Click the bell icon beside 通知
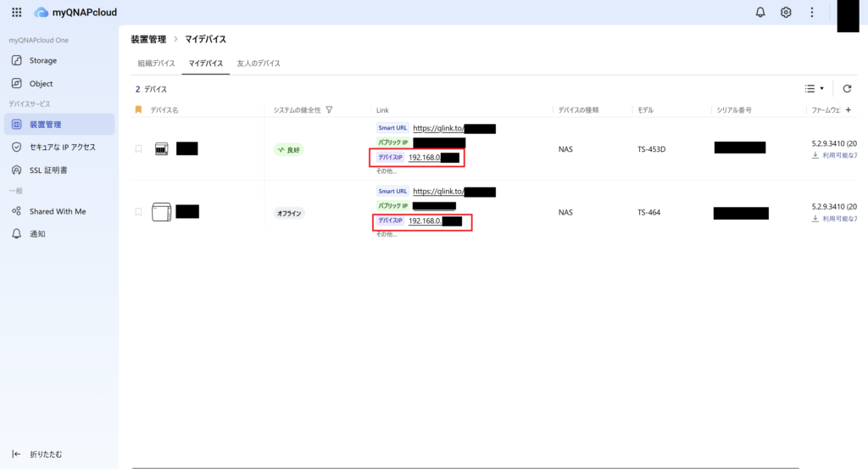 17,234
